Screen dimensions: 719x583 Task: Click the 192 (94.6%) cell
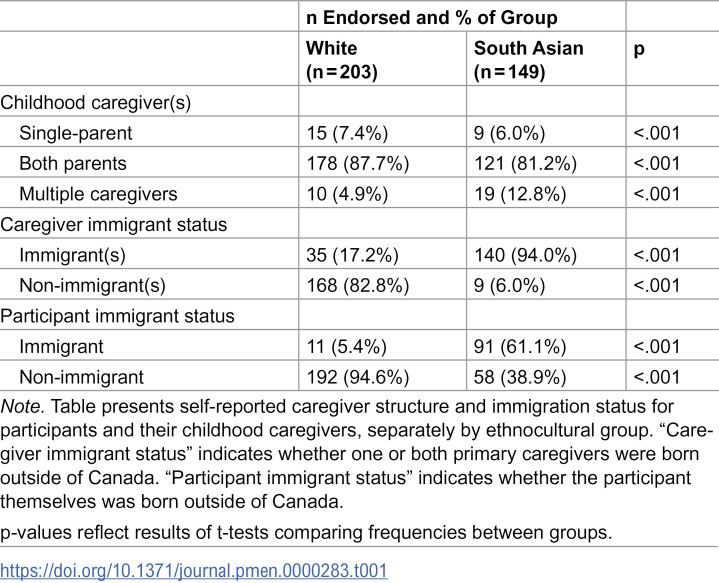pos(358,377)
